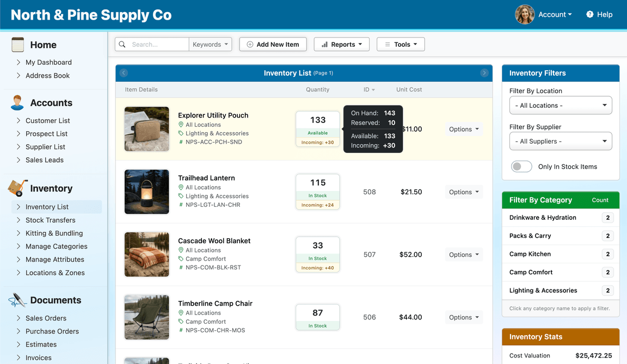Click the Inventory hand truck icon
The width and height of the screenshot is (627, 364).
(x=17, y=188)
